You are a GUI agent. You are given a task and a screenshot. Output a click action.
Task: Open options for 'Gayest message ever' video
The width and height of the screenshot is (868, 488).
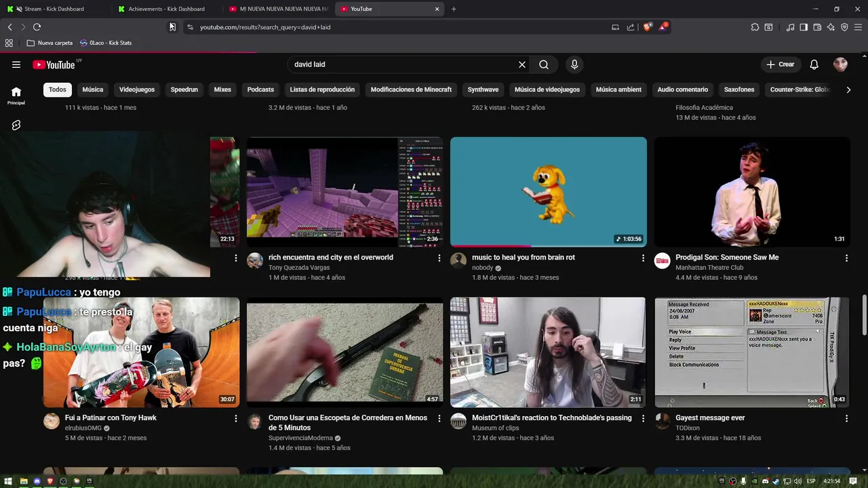846,419
